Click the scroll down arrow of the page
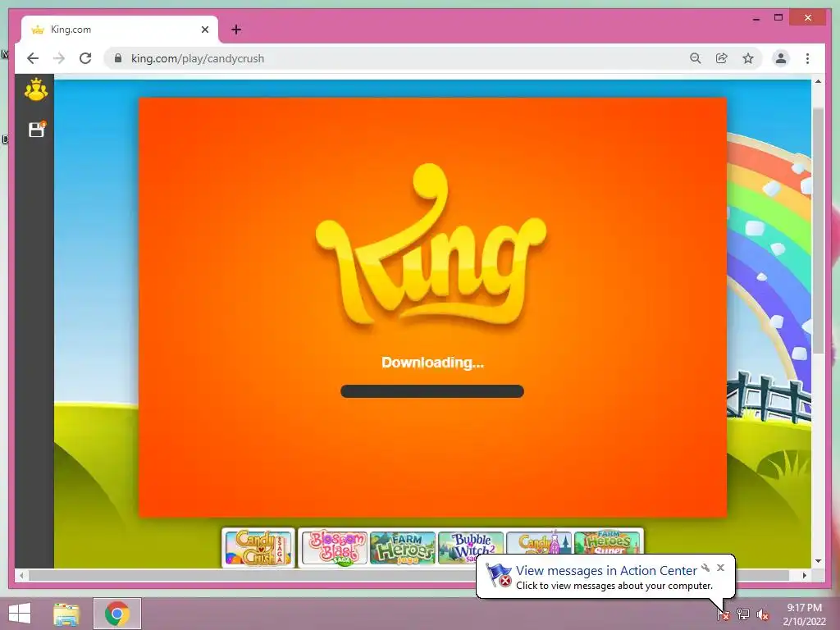The height and width of the screenshot is (630, 840). coord(818,561)
